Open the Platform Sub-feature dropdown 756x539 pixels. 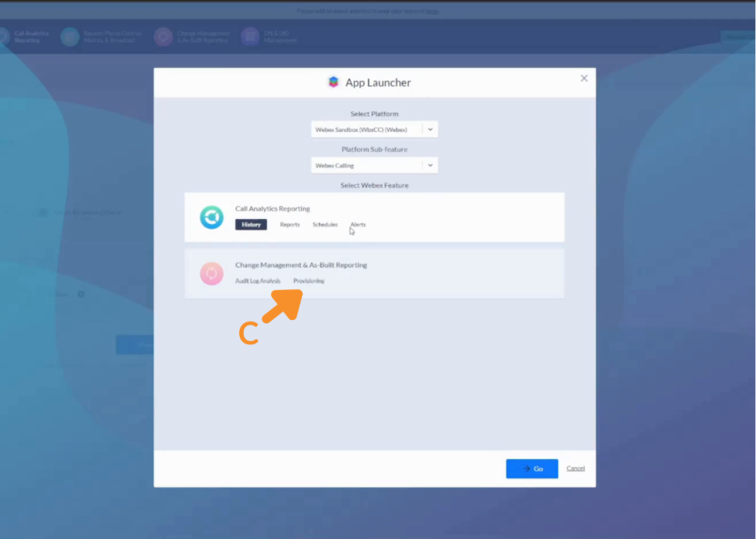(374, 165)
